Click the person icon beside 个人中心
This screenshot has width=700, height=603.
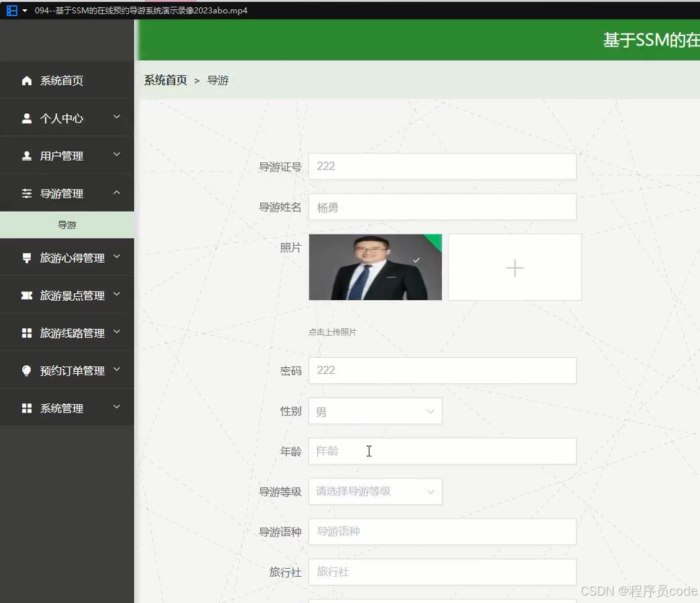tap(27, 118)
